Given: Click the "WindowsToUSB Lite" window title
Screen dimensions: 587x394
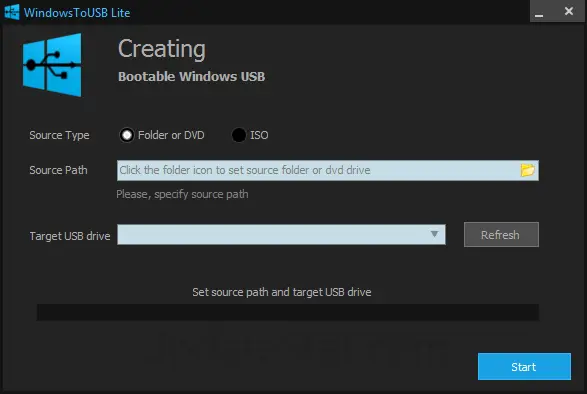Looking at the screenshot, I should [77, 13].
